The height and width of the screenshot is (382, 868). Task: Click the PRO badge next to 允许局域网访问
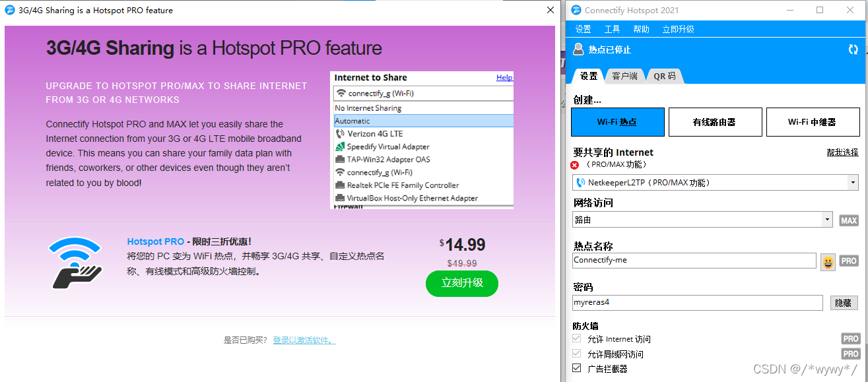click(x=851, y=354)
